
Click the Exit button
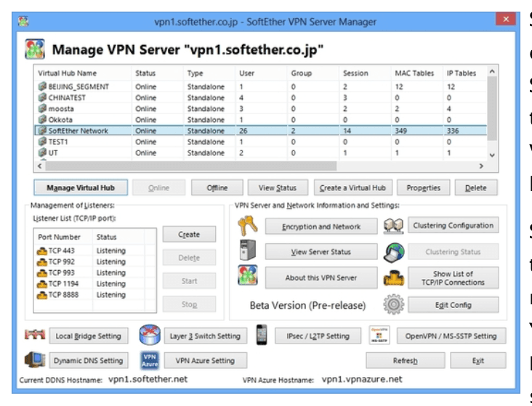point(478,360)
